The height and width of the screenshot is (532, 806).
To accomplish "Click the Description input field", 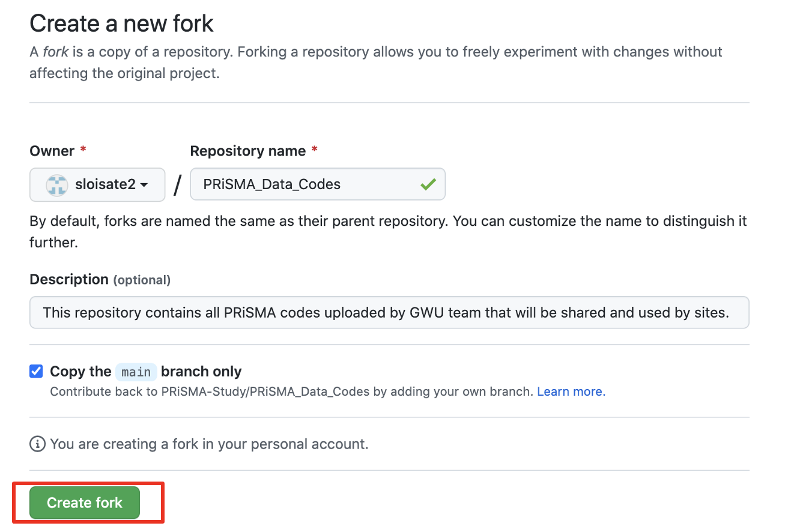I will (389, 312).
